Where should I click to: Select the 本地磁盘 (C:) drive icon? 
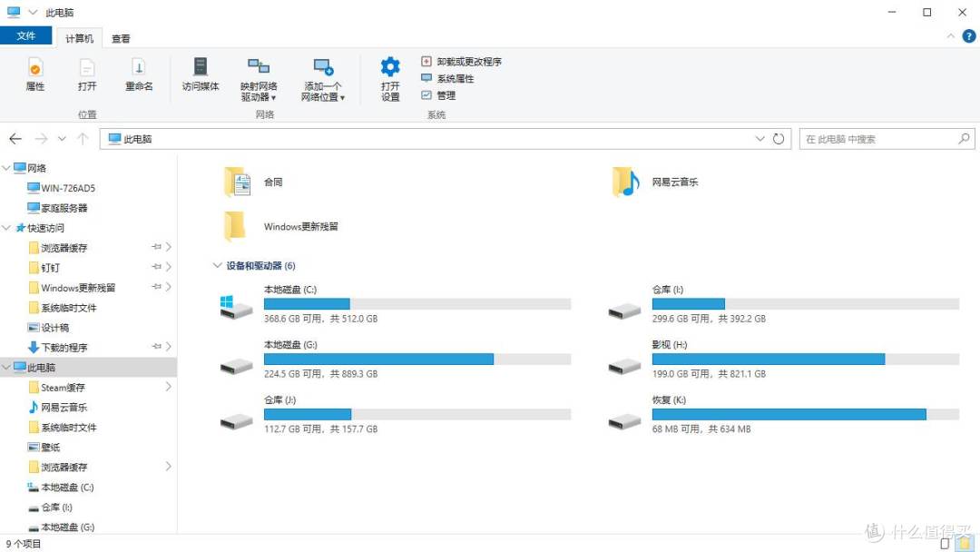(x=236, y=306)
